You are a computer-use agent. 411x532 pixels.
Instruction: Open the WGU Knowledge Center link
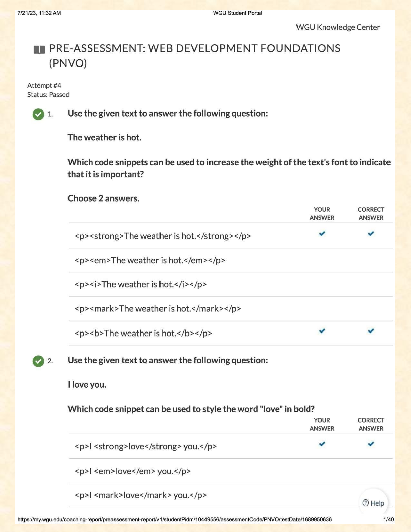[x=338, y=27]
